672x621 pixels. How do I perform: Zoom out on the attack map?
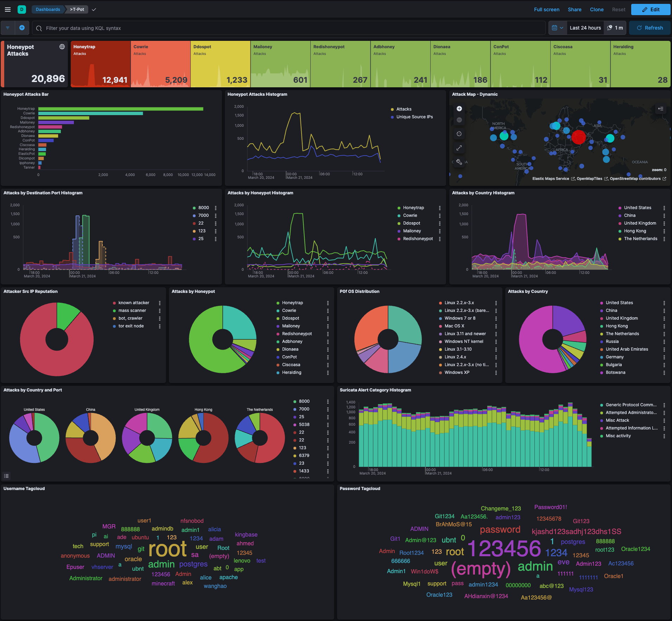click(459, 120)
